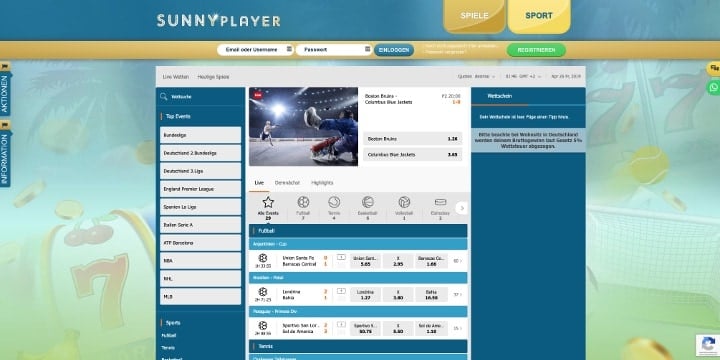Select the Alle Events star icon

point(268,202)
